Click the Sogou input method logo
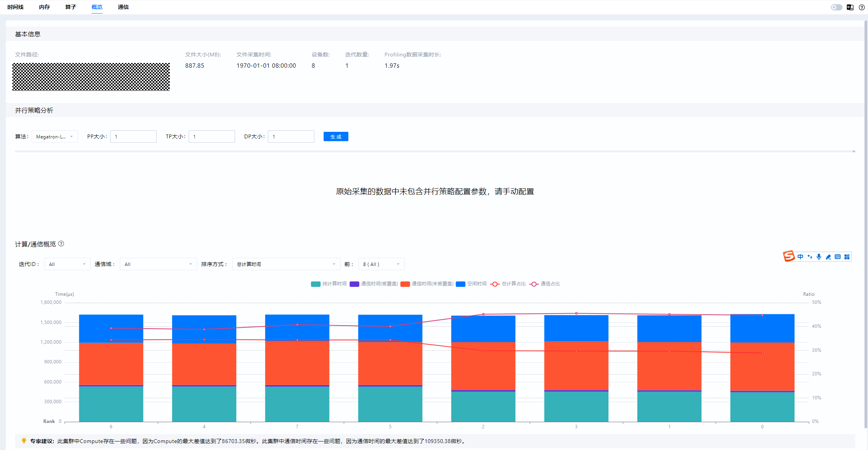 click(x=789, y=256)
